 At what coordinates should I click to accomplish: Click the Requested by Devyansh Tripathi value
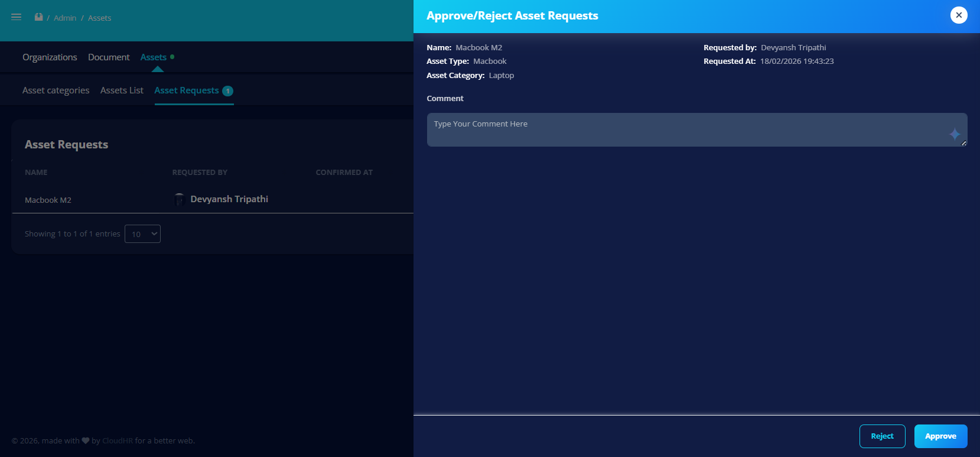click(x=793, y=48)
